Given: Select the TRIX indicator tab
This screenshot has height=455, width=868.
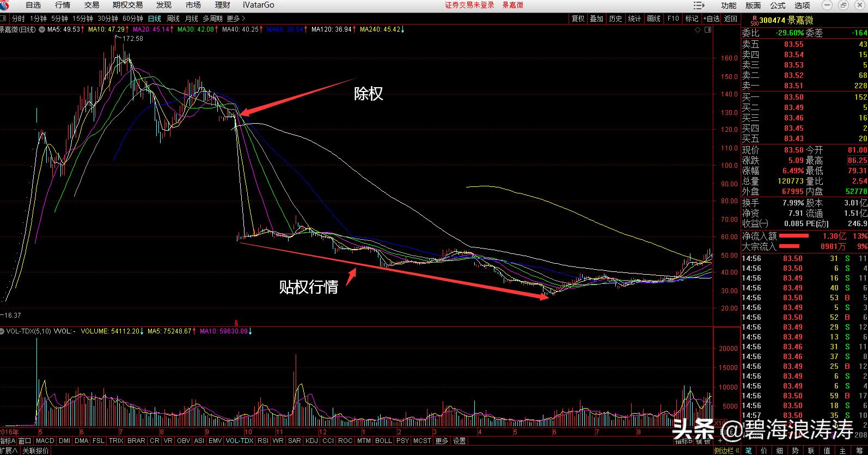Looking at the screenshot, I should tap(116, 441).
